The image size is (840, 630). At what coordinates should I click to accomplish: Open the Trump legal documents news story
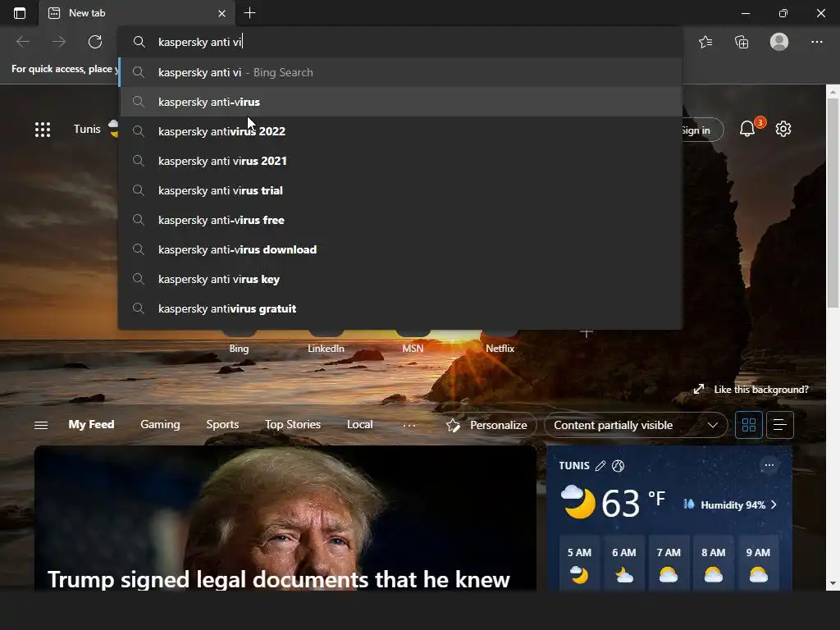285,518
